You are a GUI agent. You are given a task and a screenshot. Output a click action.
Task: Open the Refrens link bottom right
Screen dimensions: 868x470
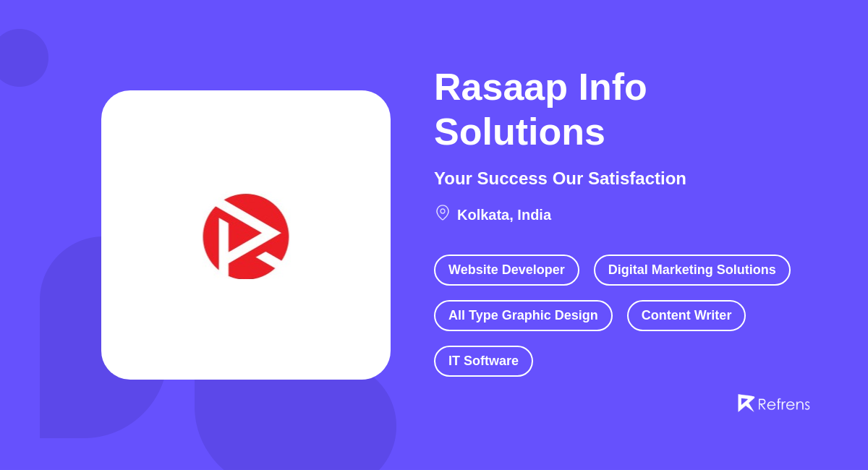[774, 403]
